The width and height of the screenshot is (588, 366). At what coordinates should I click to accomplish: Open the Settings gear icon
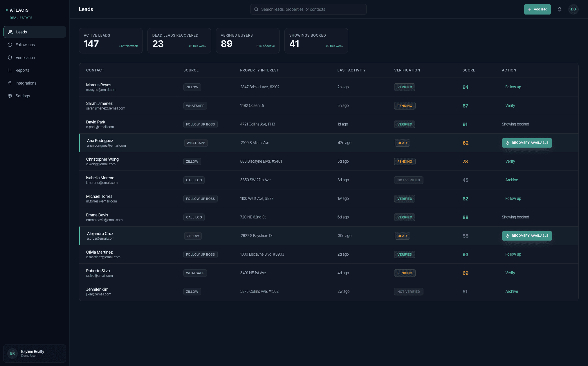(10, 96)
